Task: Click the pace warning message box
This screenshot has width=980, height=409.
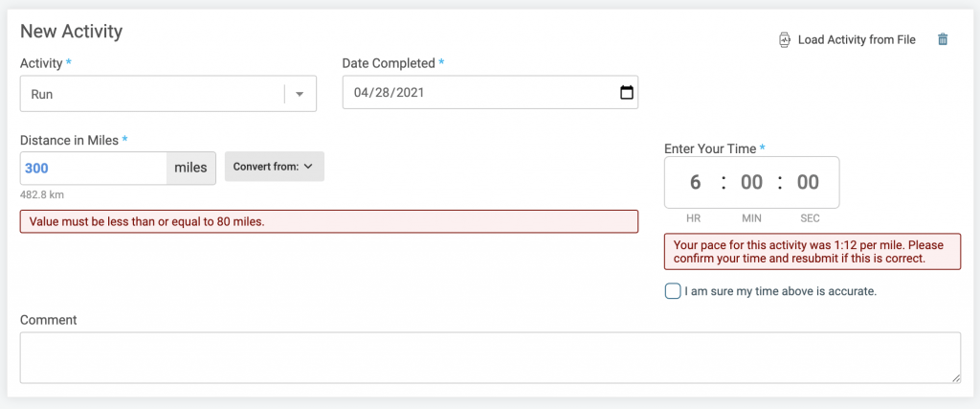Action: 813,251
